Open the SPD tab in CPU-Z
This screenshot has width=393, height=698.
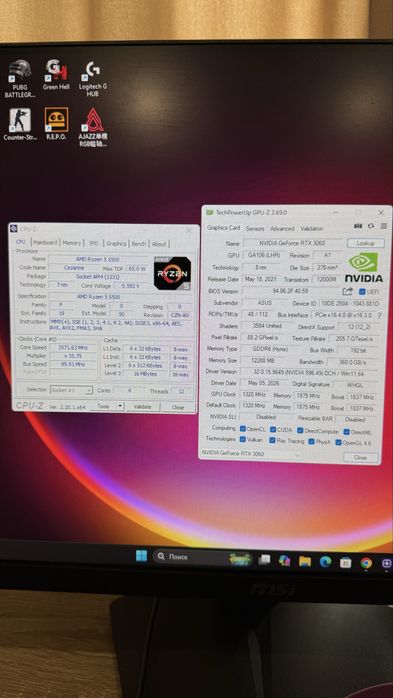point(93,243)
